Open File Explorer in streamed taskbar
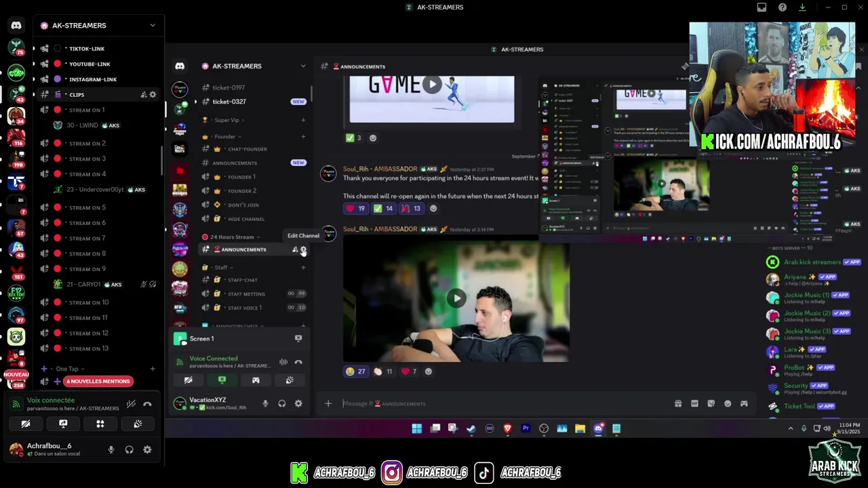The height and width of the screenshot is (488, 868). [580, 428]
